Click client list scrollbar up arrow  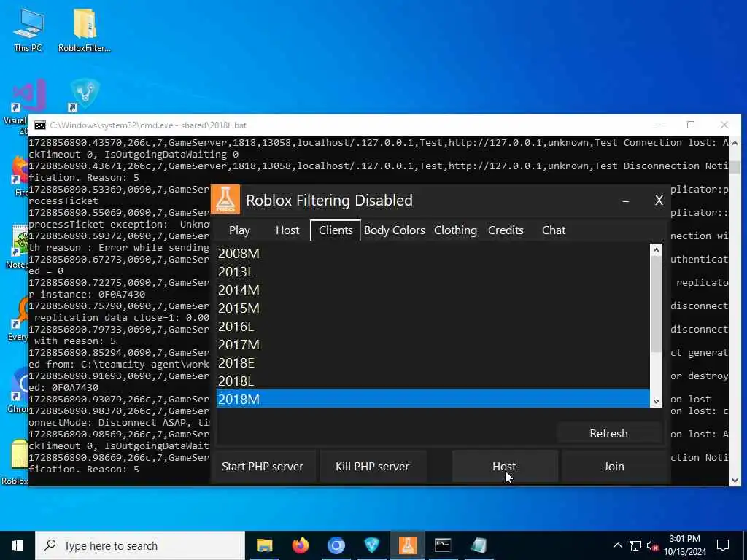[656, 250]
